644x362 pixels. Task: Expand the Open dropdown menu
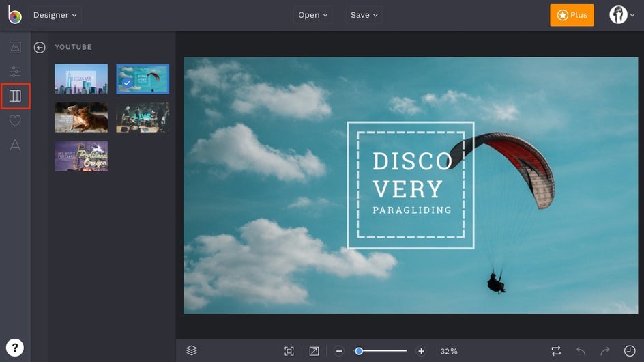point(312,15)
